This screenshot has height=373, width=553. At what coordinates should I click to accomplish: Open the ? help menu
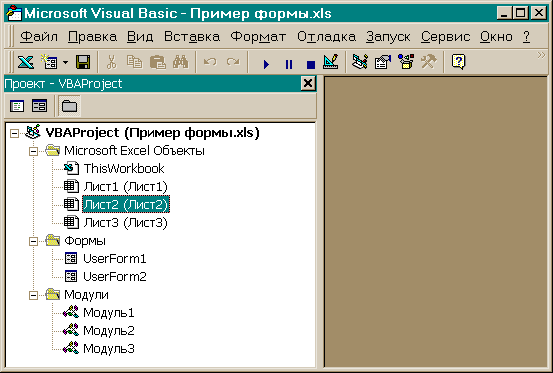(x=526, y=37)
